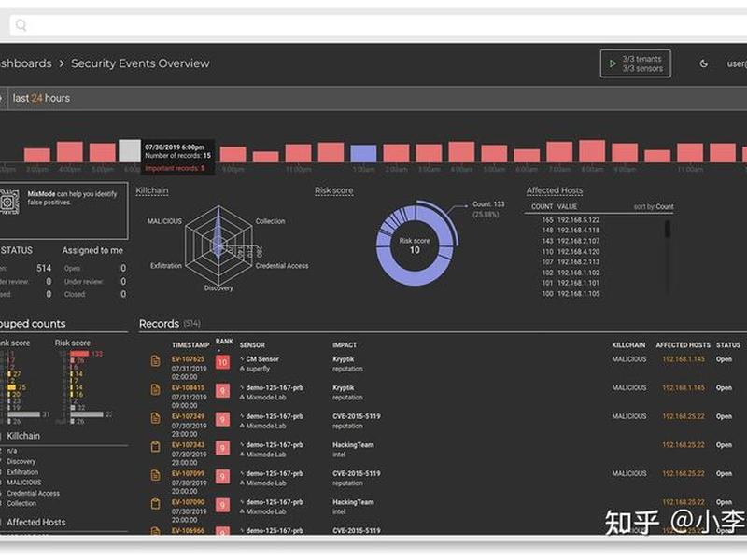Change Affected Hosts sort by Count
Screen dimensions: 747x560
pos(654,206)
